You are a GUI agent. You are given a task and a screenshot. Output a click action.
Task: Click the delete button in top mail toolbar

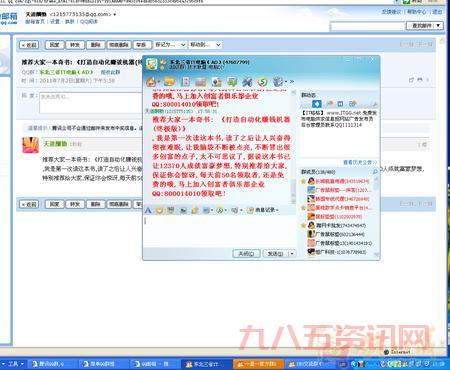click(x=96, y=45)
